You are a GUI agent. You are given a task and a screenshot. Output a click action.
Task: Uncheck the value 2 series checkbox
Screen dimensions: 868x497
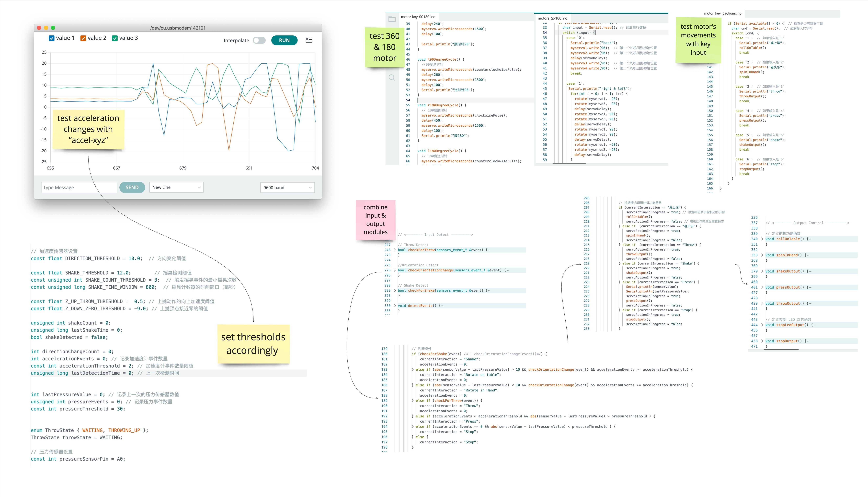(83, 38)
